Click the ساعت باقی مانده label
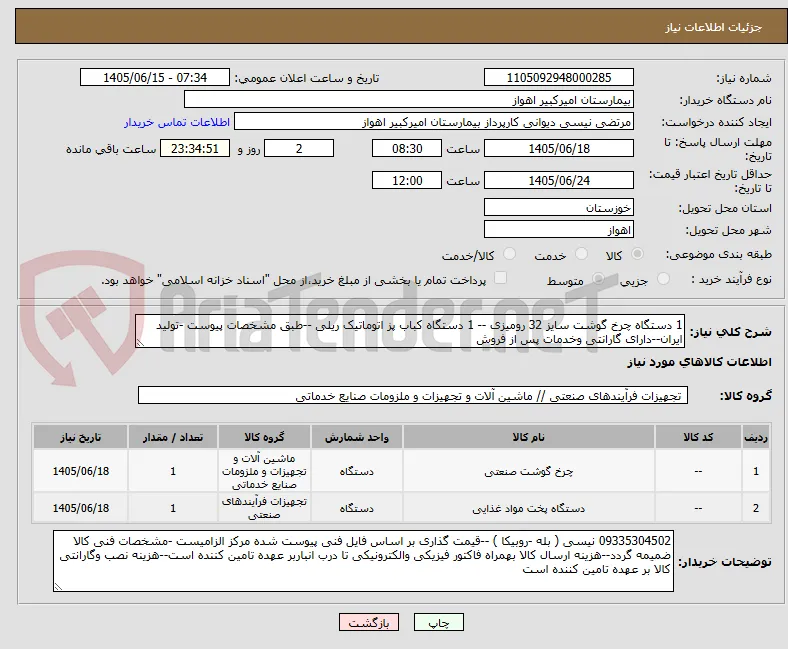Screen dimensions: 788x649 tap(111, 149)
